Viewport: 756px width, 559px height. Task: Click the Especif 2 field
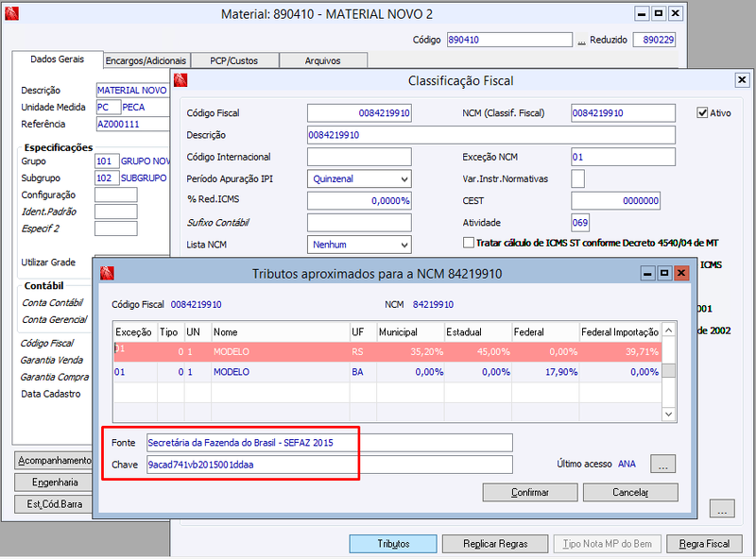click(x=115, y=229)
